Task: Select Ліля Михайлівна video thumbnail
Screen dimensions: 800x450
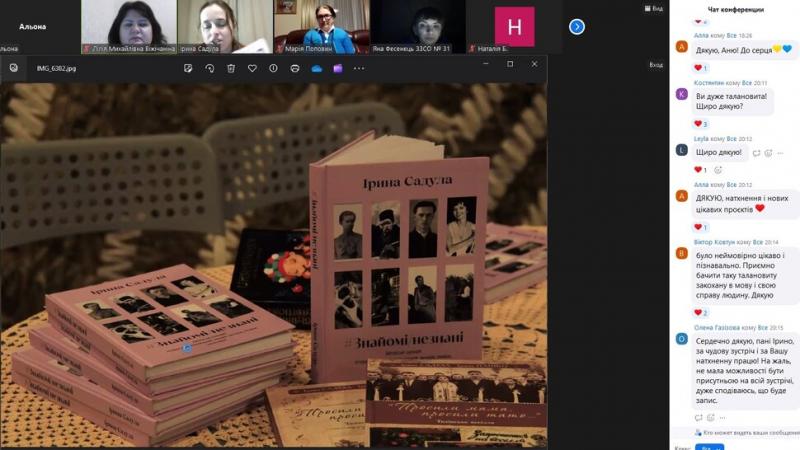Action: 129,27
